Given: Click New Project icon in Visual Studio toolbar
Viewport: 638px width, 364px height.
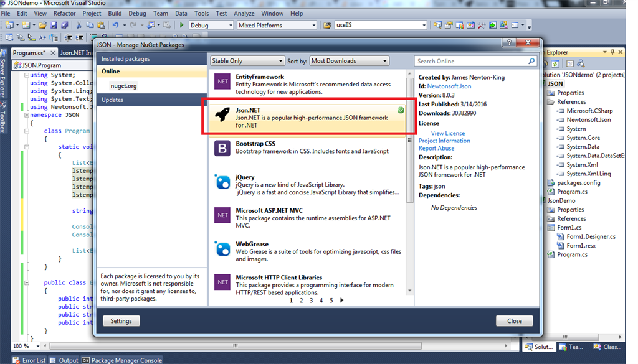Looking at the screenshot, I should point(9,25).
